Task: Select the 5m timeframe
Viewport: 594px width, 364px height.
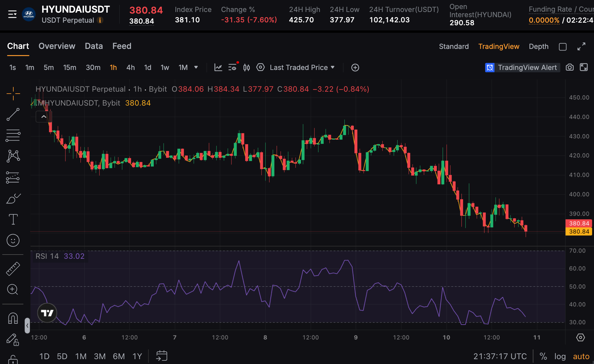Action: [49, 67]
